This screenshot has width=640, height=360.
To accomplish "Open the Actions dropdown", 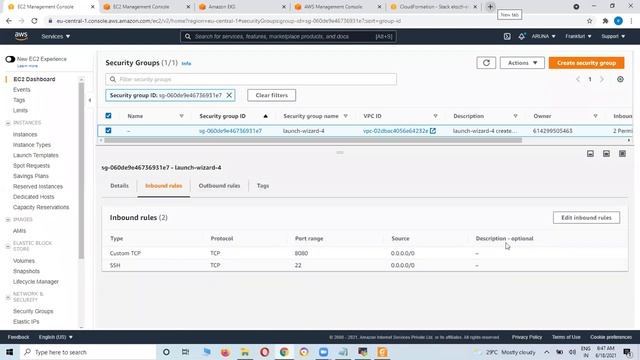I will click(x=522, y=63).
